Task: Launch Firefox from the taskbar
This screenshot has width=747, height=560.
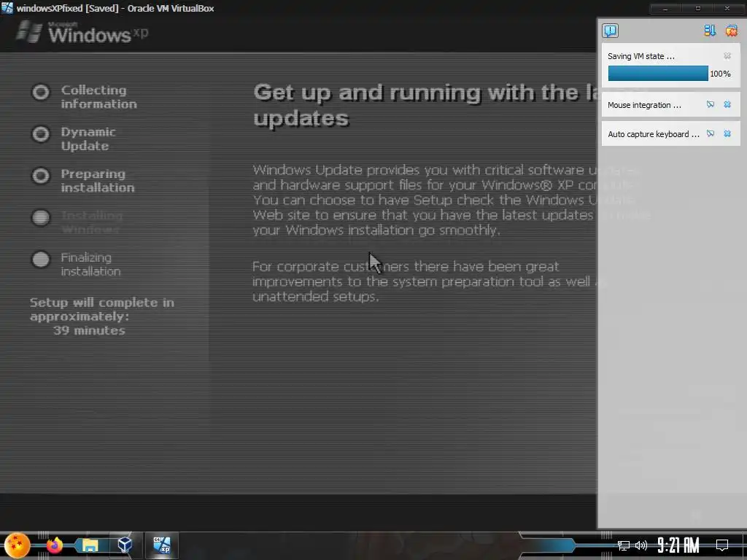Action: (x=54, y=545)
